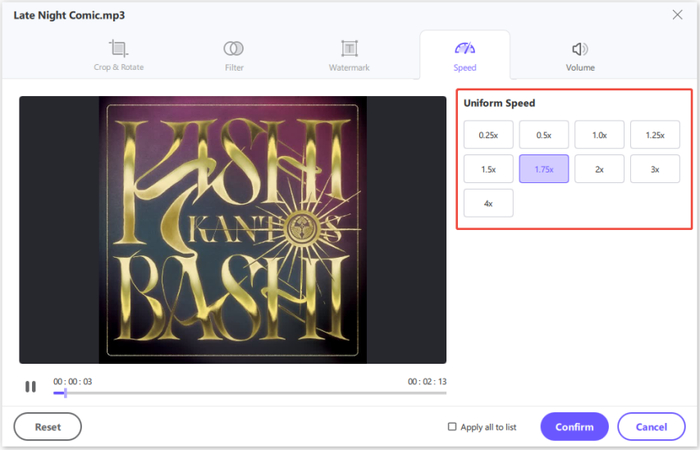Click the Late Night Comic.mp3 title

click(x=69, y=15)
